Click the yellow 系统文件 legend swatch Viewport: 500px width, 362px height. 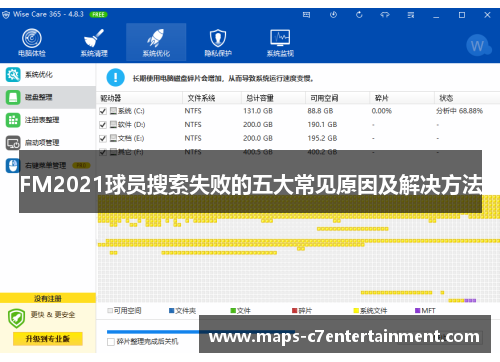356,311
